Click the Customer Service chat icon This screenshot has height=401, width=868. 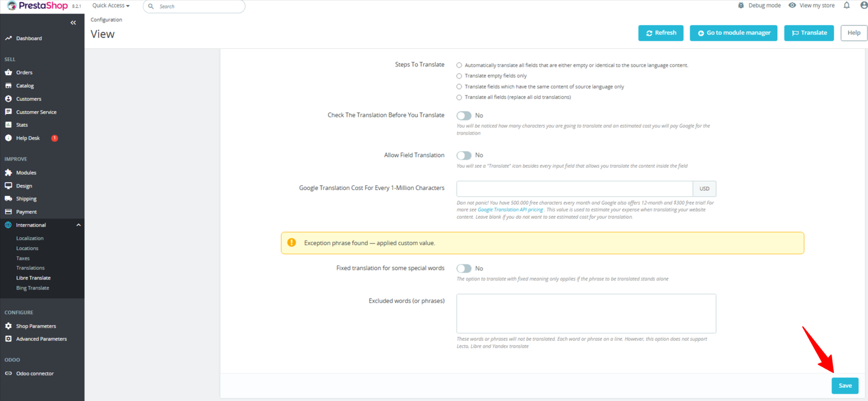(8, 112)
